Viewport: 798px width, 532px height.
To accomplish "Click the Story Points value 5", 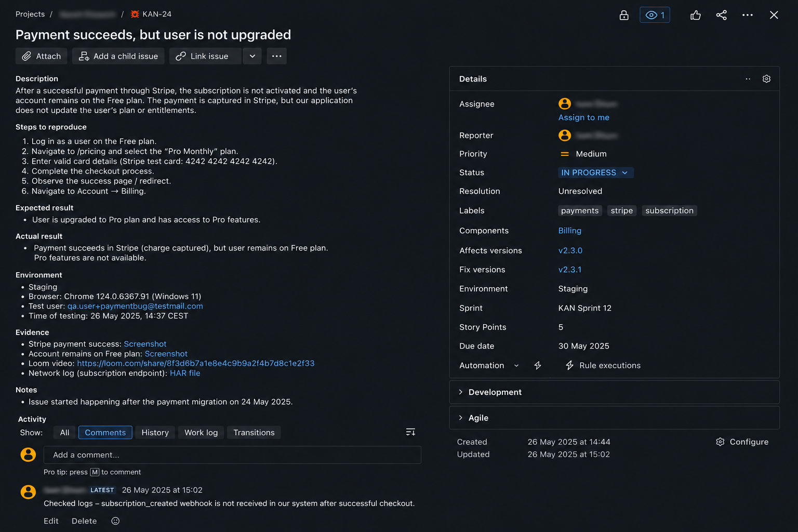I will [561, 327].
